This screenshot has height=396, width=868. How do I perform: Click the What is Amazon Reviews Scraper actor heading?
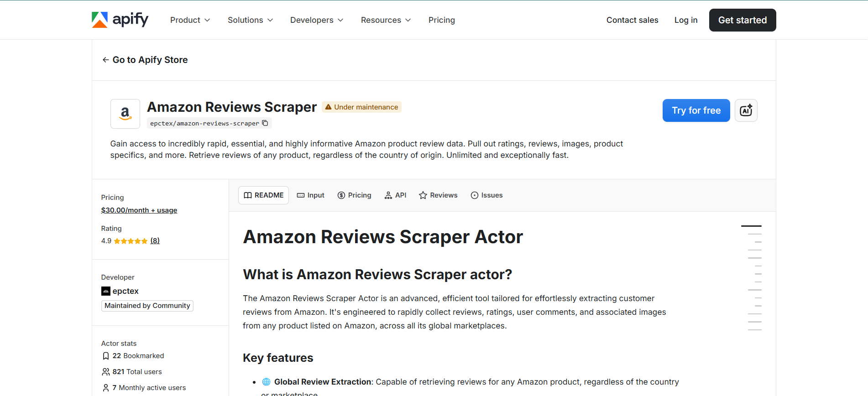377,274
